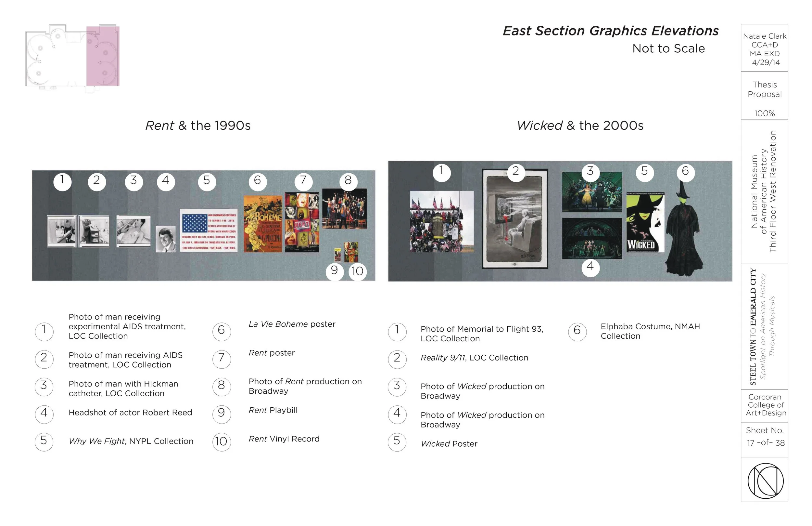Click 'Elphaba Costume, NMAH Collection' text
Image resolution: width=812 pixels, height=526 pixels.
click(x=650, y=331)
